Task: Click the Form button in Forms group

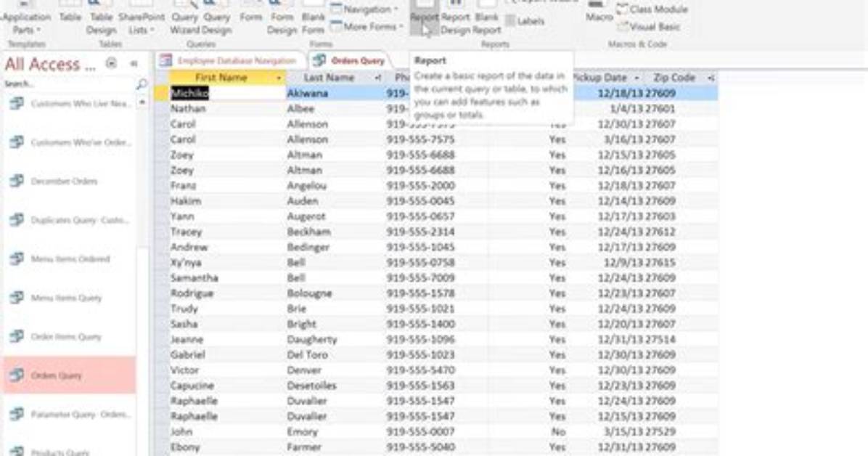Action: click(251, 12)
